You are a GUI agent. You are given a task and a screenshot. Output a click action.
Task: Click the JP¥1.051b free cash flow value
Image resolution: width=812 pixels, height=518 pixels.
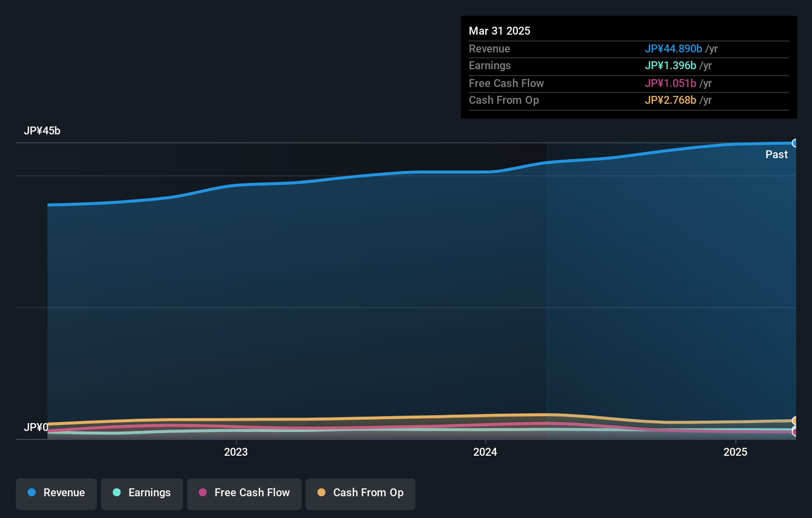pyautogui.click(x=671, y=83)
